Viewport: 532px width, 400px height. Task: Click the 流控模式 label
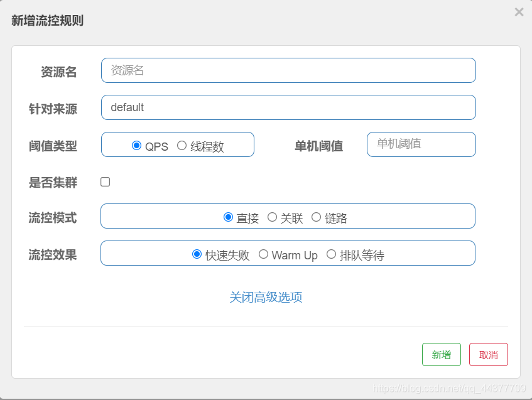tap(53, 217)
